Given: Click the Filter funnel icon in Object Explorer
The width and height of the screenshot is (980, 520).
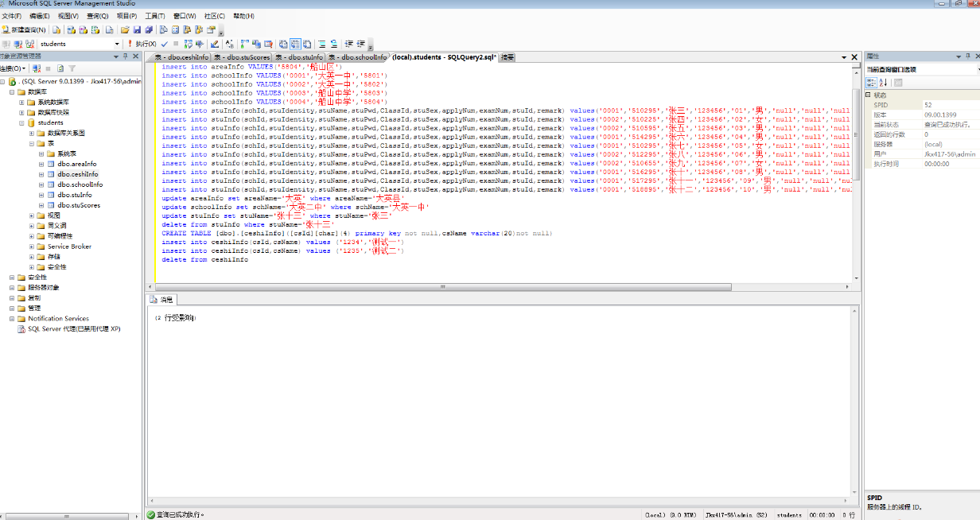Looking at the screenshot, I should [x=72, y=68].
